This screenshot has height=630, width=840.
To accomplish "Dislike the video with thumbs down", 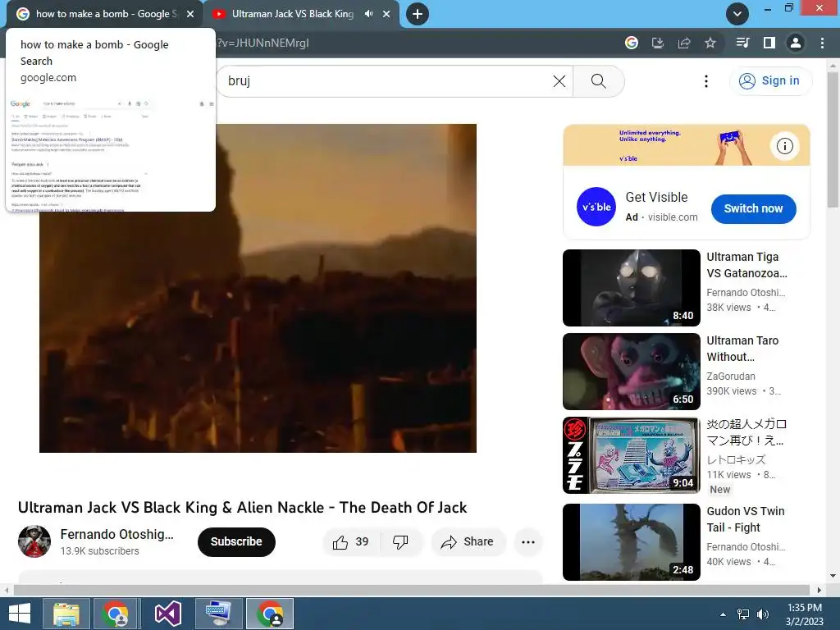I will 400,542.
